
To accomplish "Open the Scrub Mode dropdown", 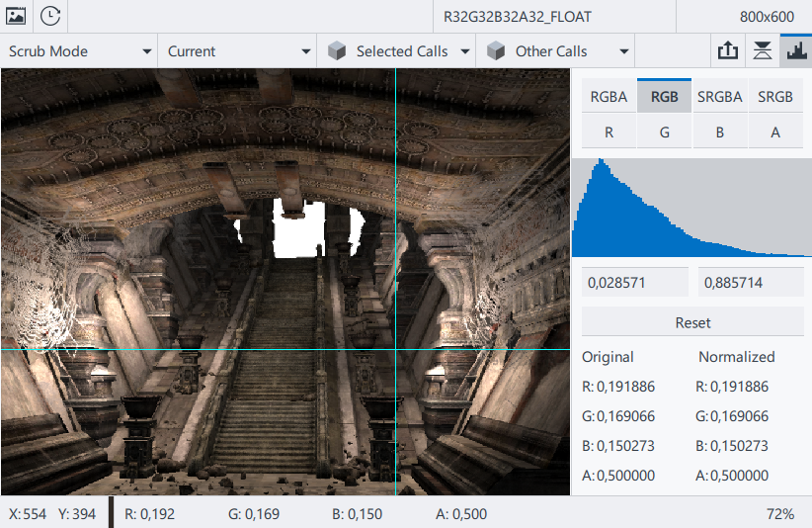I will coord(79,50).
